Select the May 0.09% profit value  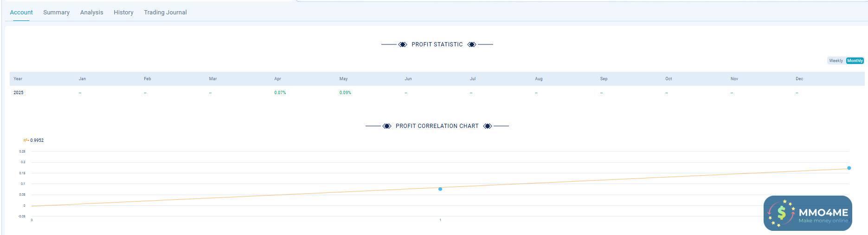(x=345, y=93)
